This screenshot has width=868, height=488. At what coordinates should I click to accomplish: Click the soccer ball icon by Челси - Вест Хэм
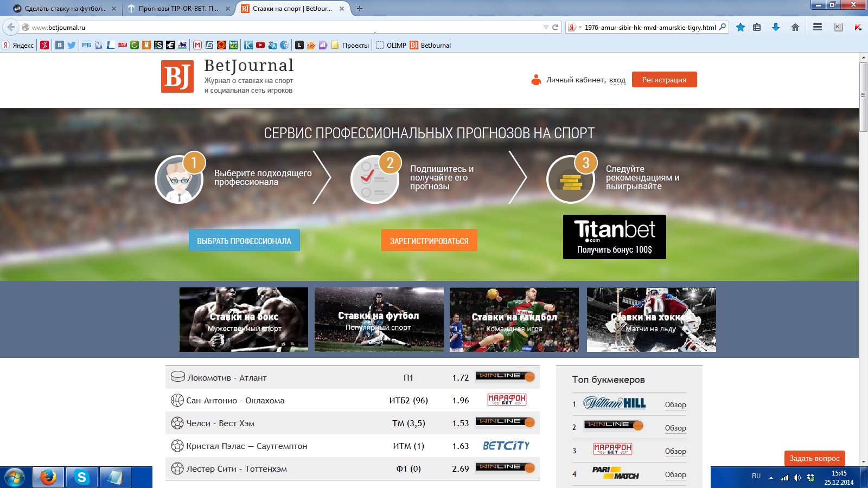(177, 423)
